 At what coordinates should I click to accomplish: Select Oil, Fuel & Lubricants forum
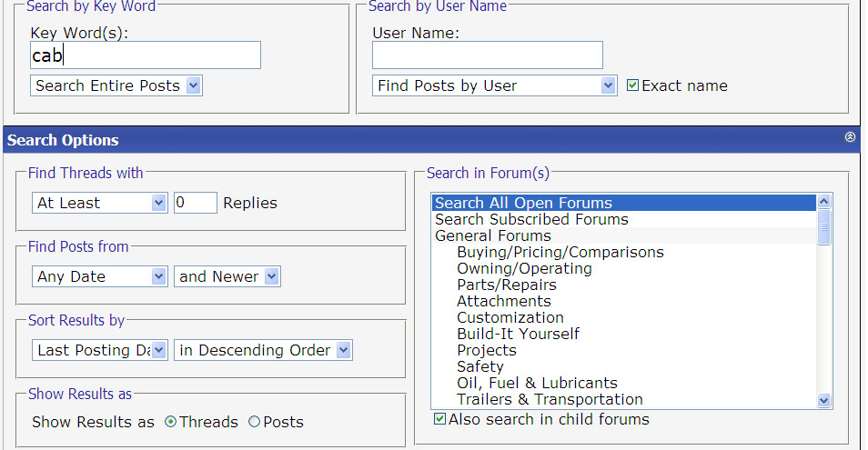tap(537, 383)
